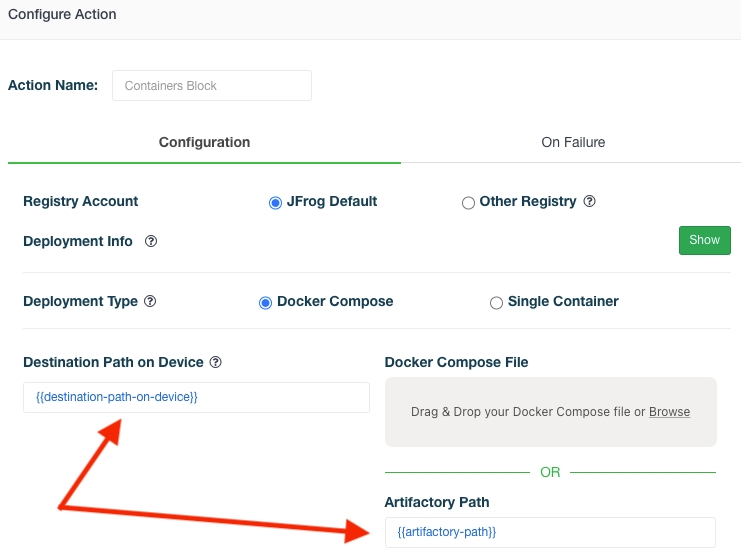Click the Configure Action header title

pyautogui.click(x=62, y=15)
